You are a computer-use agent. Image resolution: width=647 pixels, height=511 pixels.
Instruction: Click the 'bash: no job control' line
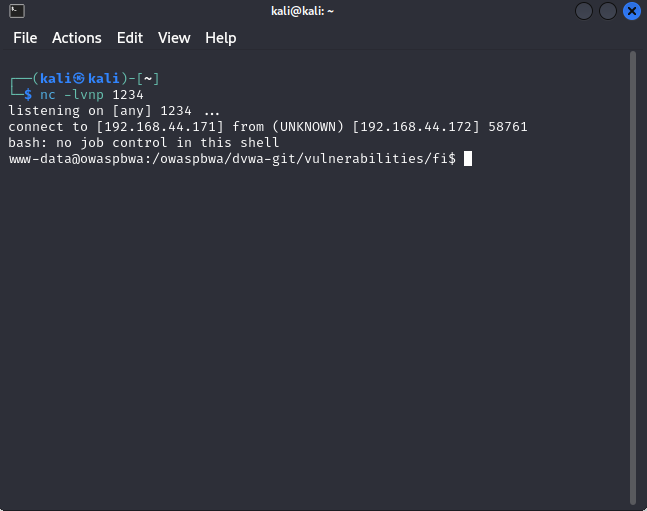coord(144,143)
